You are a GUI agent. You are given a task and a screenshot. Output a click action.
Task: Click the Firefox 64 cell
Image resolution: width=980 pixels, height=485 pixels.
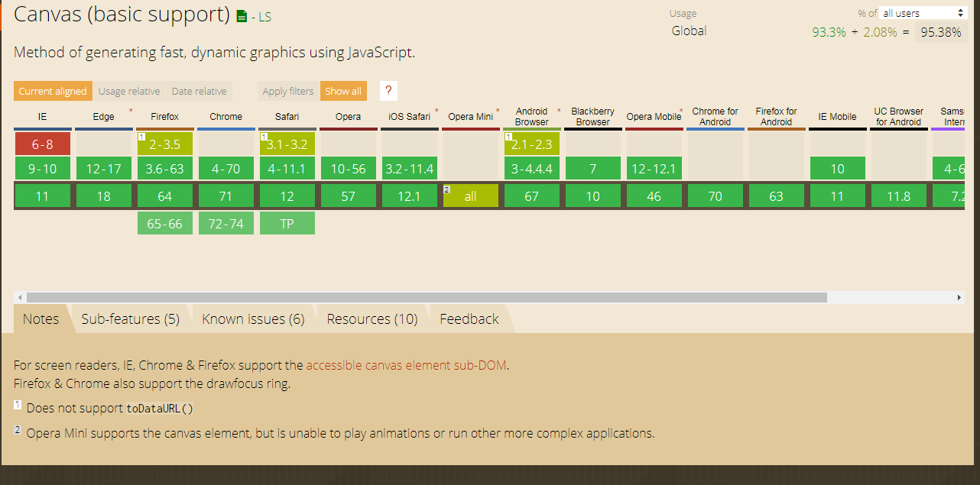(164, 196)
